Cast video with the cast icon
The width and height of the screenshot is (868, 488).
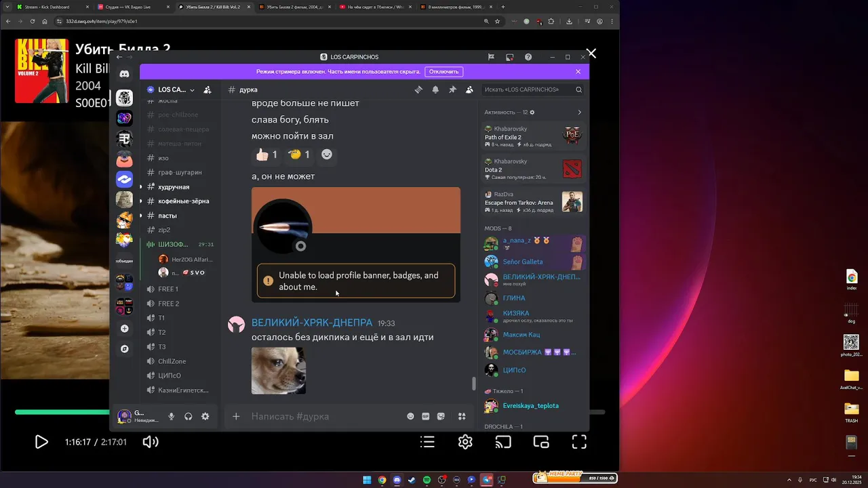pos(503,442)
